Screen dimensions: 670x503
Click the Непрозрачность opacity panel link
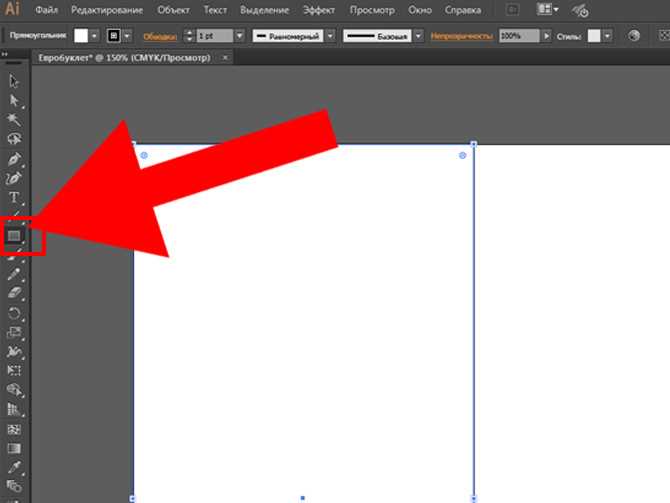[461, 36]
